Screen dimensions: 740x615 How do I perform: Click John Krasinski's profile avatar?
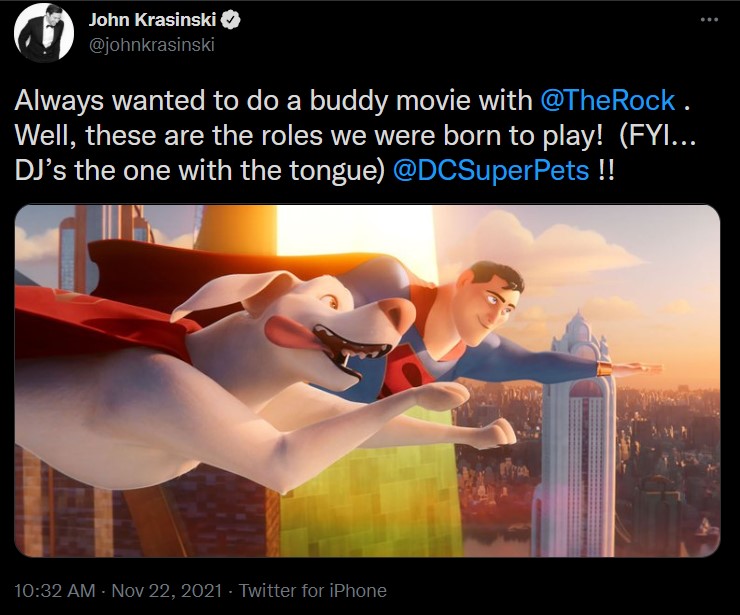[44, 33]
